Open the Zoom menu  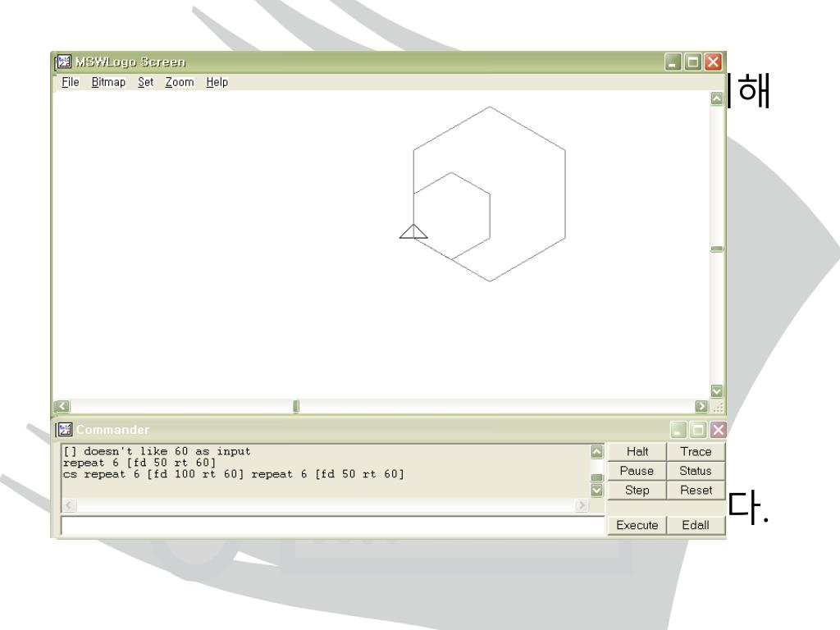[179, 82]
